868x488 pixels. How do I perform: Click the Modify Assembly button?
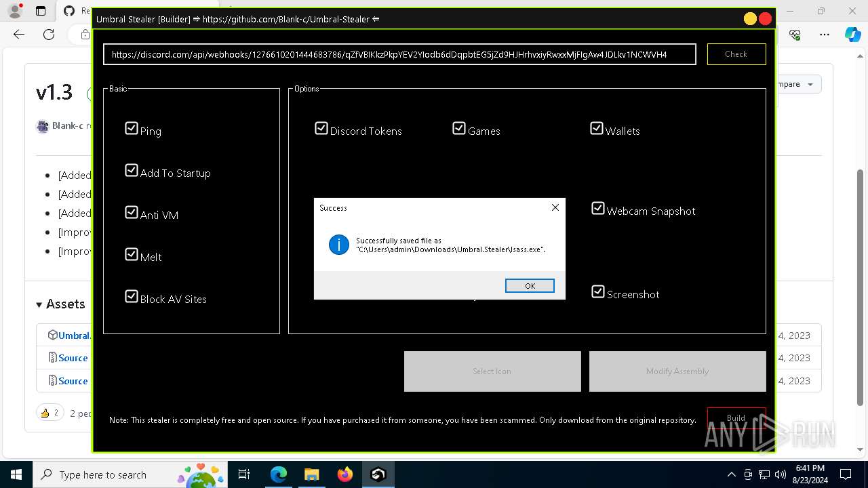[x=677, y=371]
